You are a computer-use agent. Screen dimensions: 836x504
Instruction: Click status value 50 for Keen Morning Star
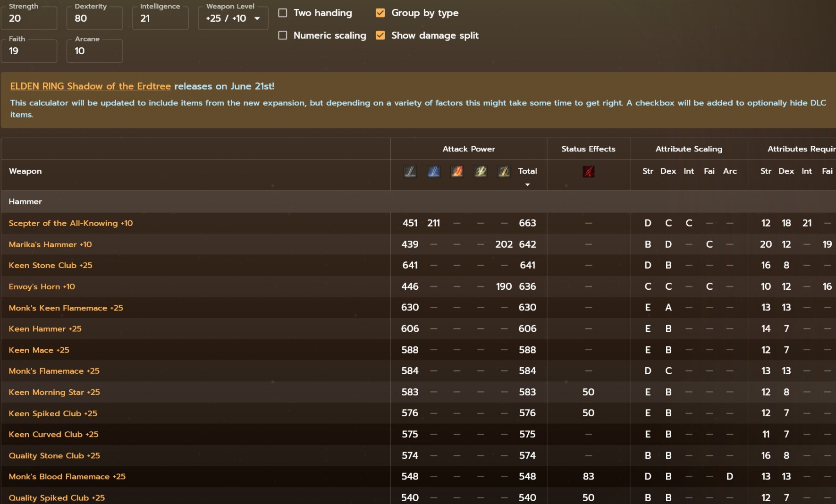tap(588, 392)
